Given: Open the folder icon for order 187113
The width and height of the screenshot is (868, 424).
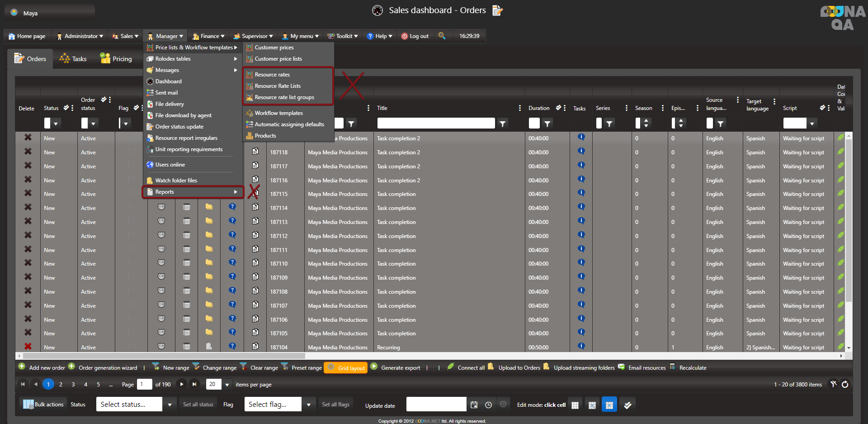Looking at the screenshot, I should [x=209, y=221].
